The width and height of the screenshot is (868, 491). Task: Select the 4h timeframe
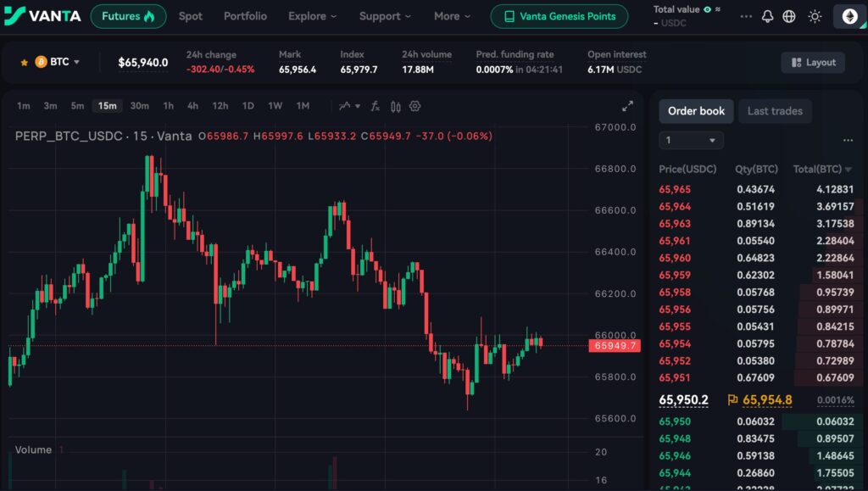click(x=192, y=106)
